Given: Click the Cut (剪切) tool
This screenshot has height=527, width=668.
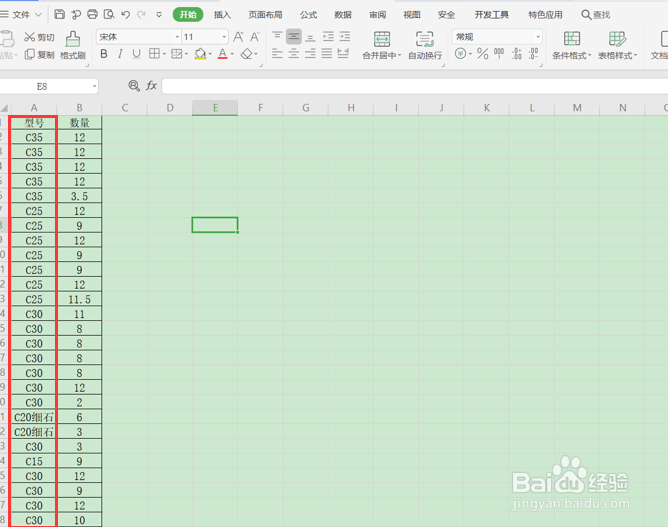Looking at the screenshot, I should (39, 37).
